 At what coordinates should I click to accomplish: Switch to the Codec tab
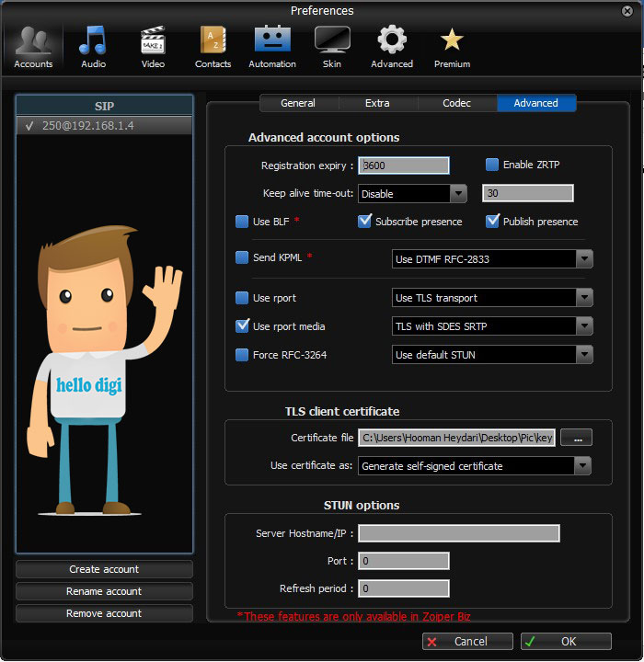(x=457, y=103)
